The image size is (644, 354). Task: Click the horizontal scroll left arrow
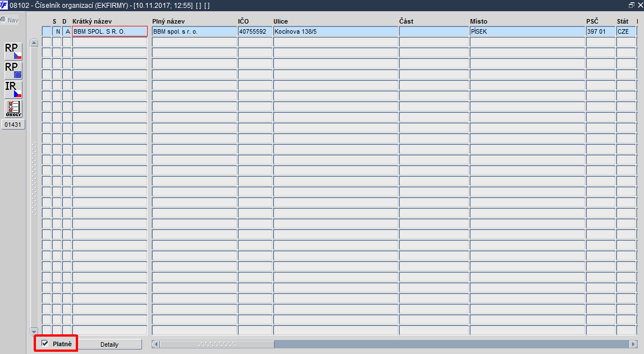(156, 344)
